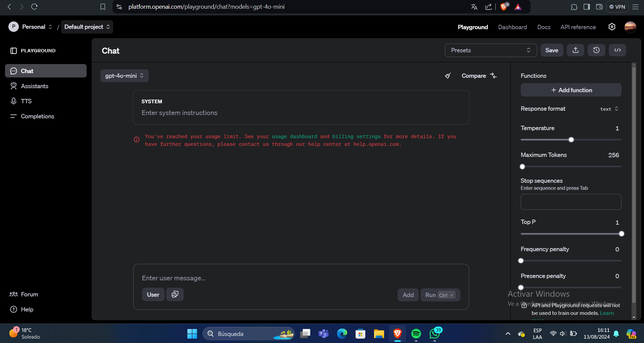Open the Playground top tab

pos(473,27)
